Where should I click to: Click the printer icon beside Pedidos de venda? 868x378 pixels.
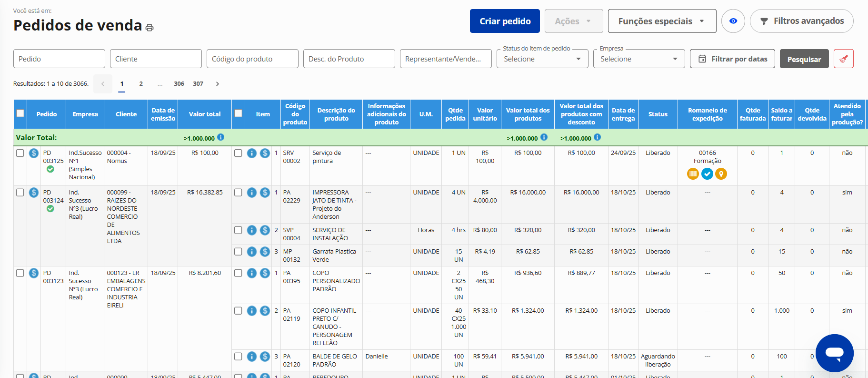[x=150, y=28]
